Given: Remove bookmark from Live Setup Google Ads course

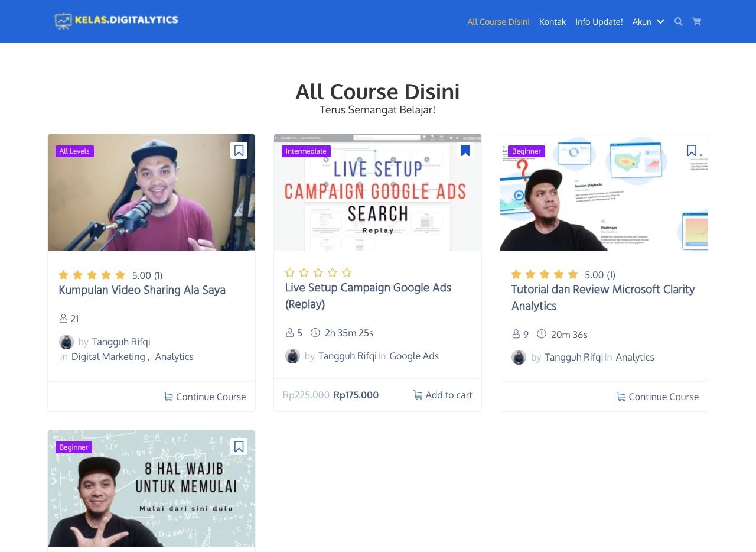Looking at the screenshot, I should click(x=465, y=151).
